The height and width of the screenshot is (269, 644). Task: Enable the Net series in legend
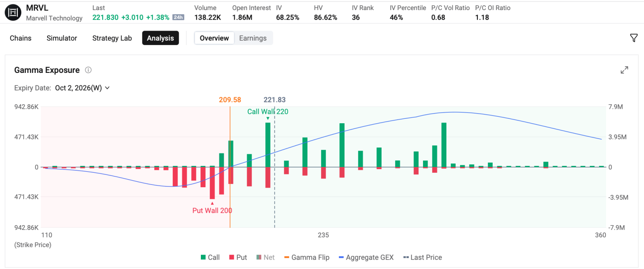pos(266,257)
